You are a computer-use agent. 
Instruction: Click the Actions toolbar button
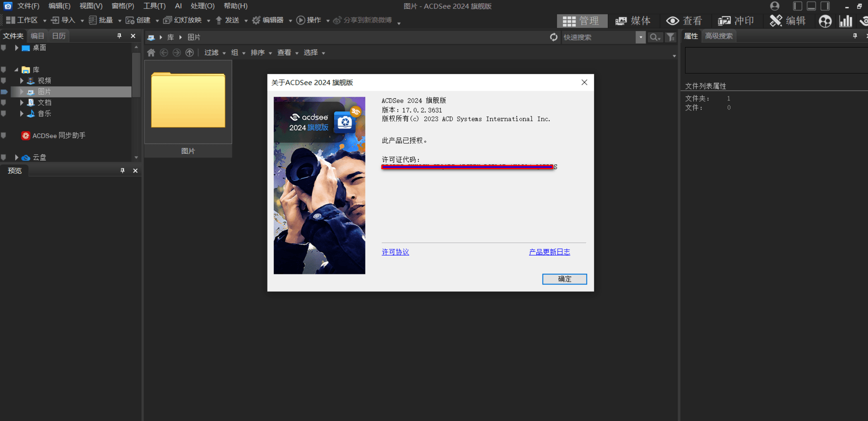point(309,20)
